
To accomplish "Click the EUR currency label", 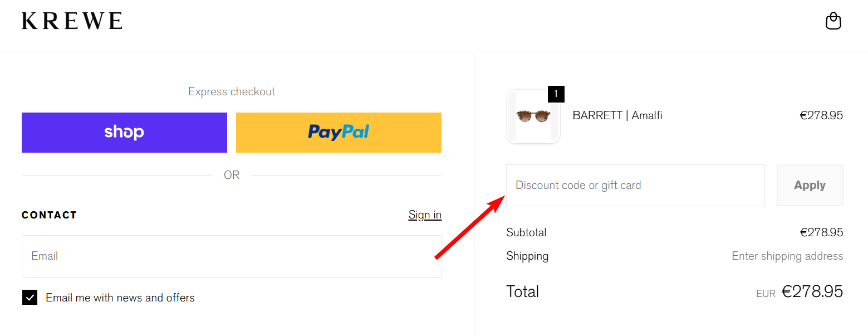I will click(x=766, y=293).
